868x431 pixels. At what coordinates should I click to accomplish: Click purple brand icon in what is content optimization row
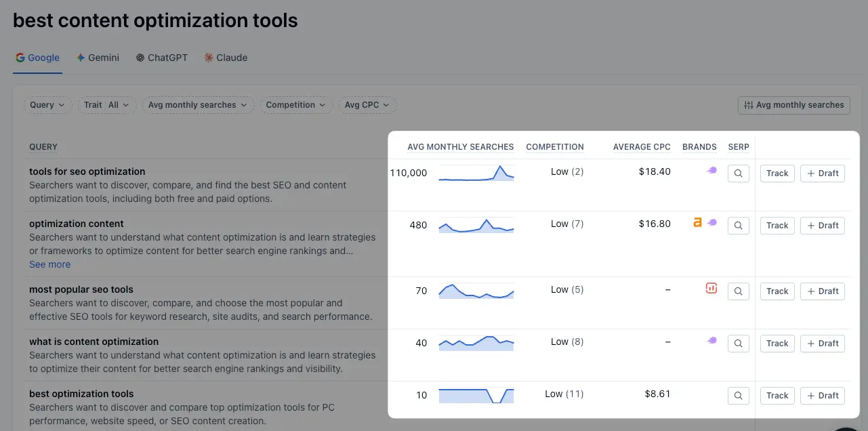click(711, 341)
